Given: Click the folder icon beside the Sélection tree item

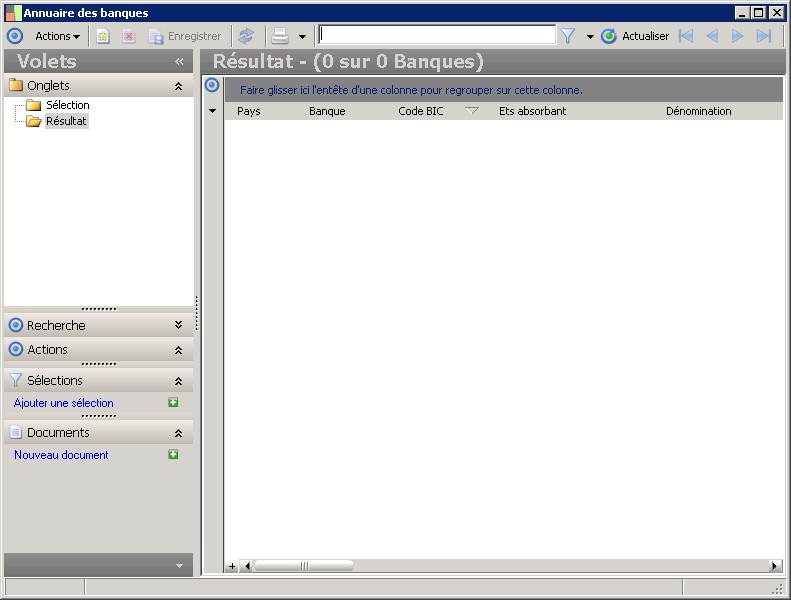Looking at the screenshot, I should tap(33, 105).
